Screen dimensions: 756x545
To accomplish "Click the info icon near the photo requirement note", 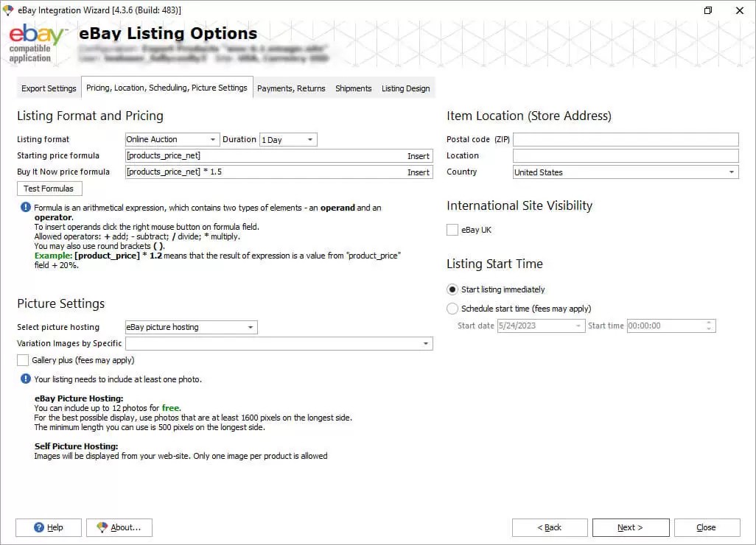I will [25, 379].
